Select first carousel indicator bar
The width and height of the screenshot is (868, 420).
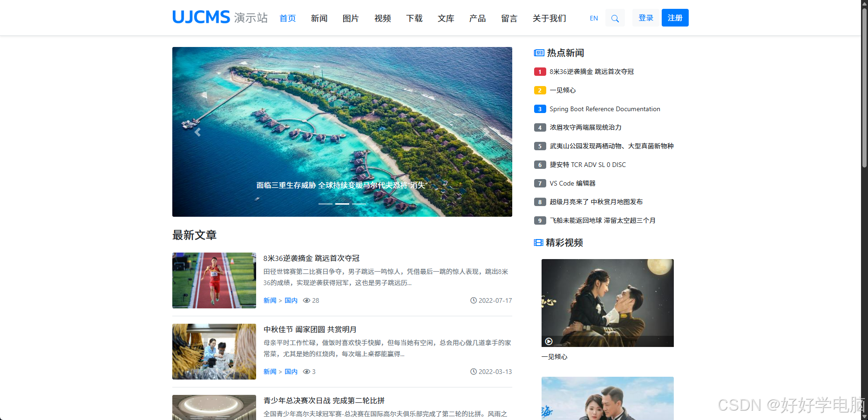(x=325, y=204)
